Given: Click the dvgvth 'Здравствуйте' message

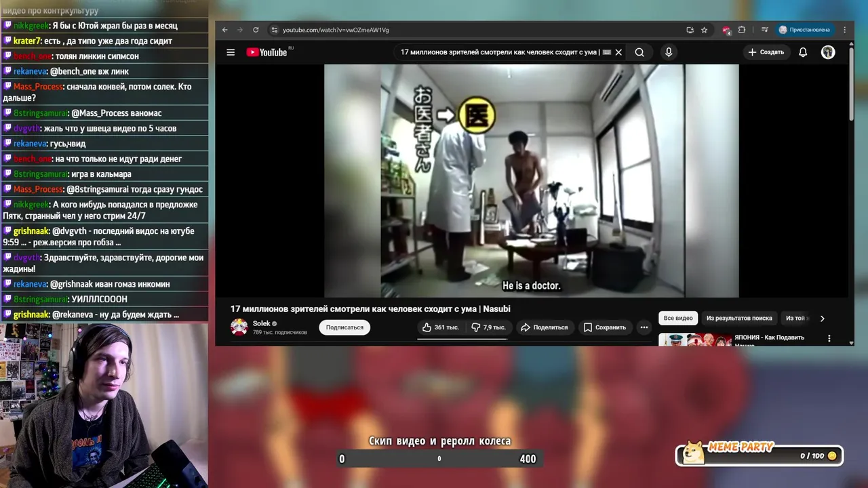Looking at the screenshot, I should click(103, 263).
